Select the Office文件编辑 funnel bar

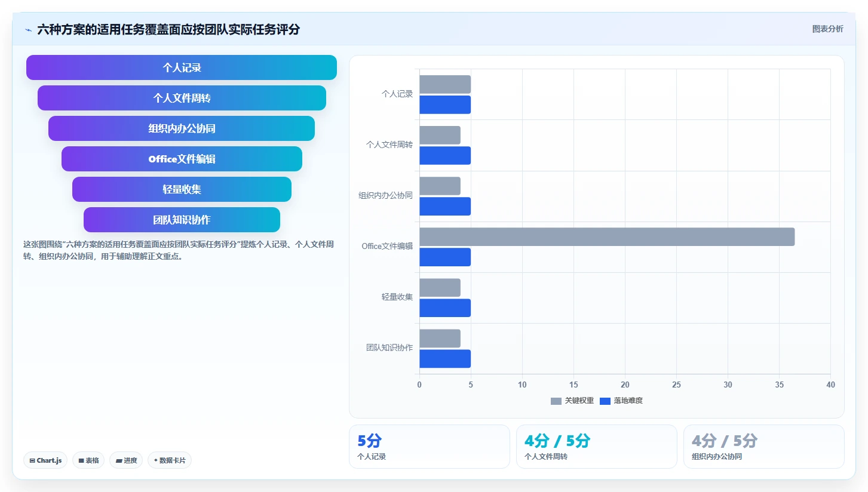[182, 159]
